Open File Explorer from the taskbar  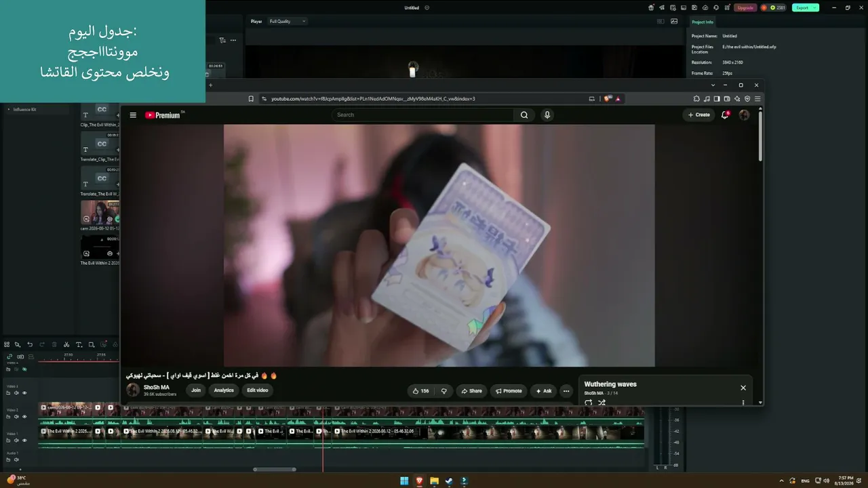434,481
